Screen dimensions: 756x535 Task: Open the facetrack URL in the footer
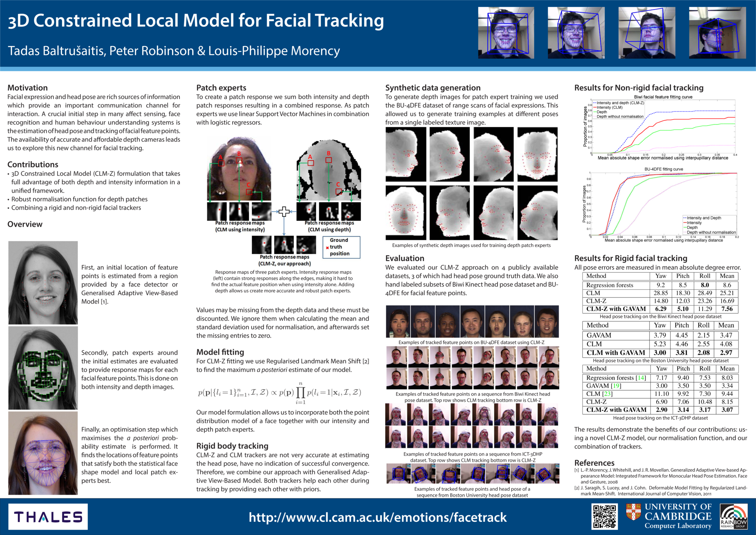click(378, 517)
